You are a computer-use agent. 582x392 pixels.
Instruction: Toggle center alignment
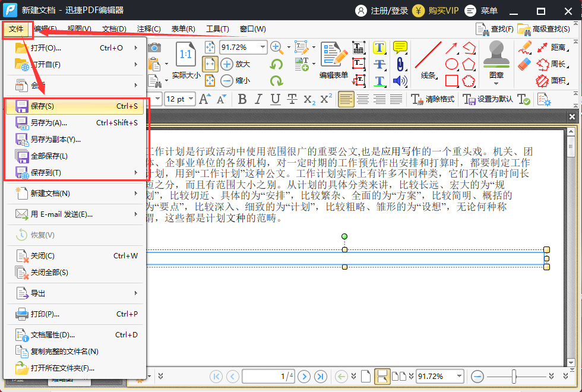point(363,99)
